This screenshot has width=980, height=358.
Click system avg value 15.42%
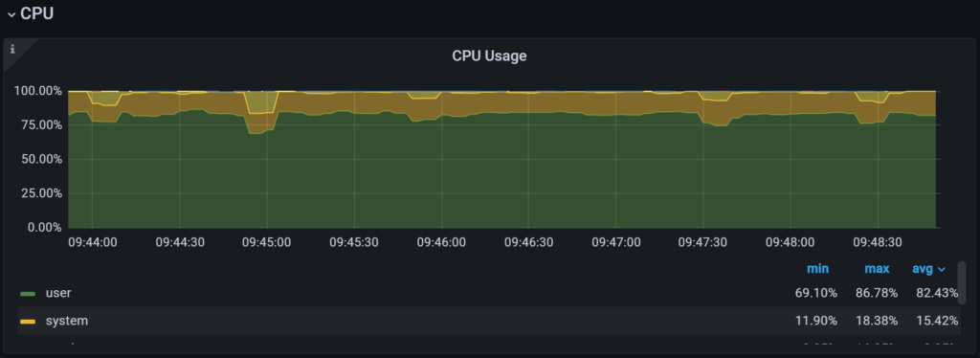click(938, 321)
